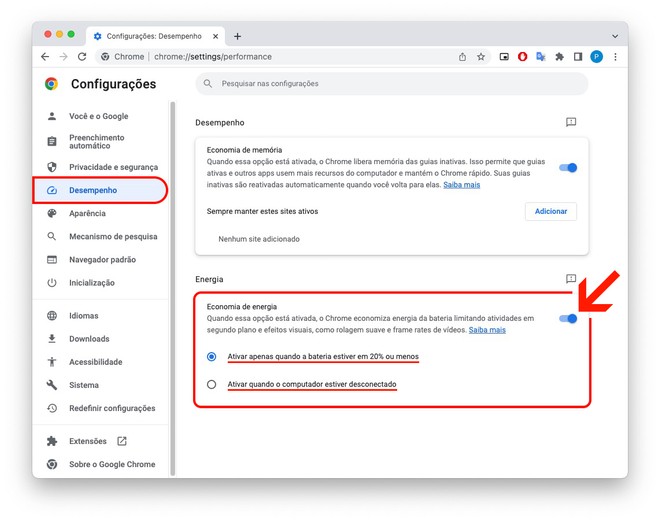Toggle Economia de energia switch

568,319
